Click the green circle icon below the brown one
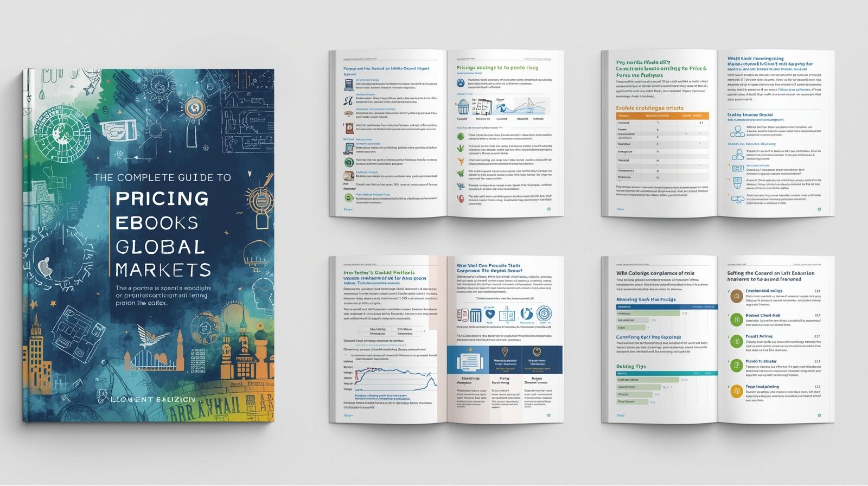This screenshot has width=868, height=486. click(736, 319)
